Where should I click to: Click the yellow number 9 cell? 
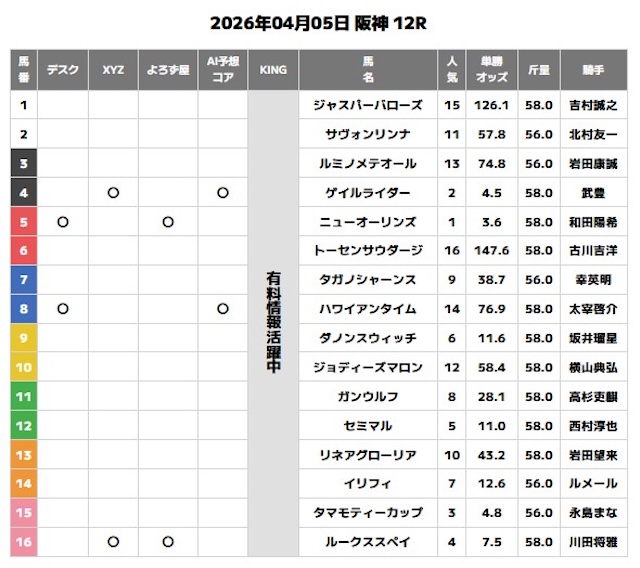point(24,338)
